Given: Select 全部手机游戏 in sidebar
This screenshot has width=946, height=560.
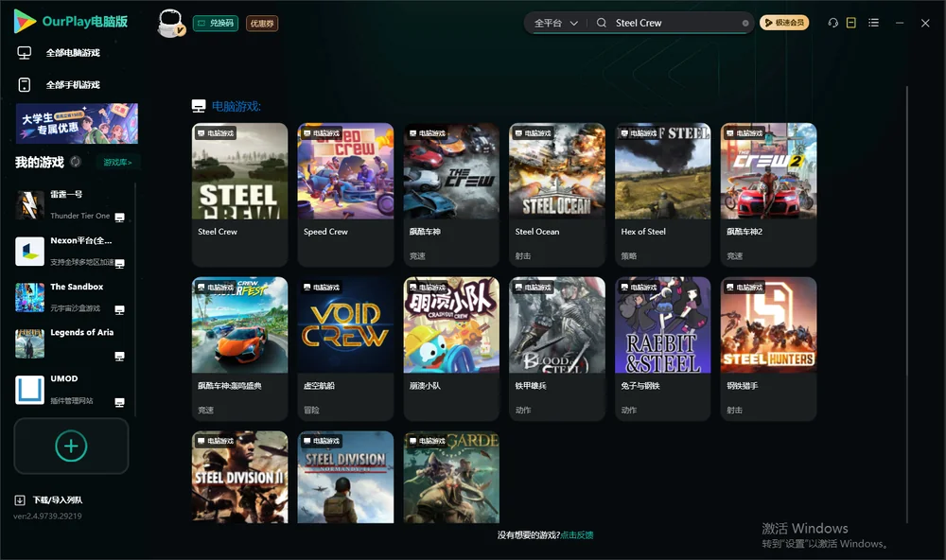Looking at the screenshot, I should (73, 84).
